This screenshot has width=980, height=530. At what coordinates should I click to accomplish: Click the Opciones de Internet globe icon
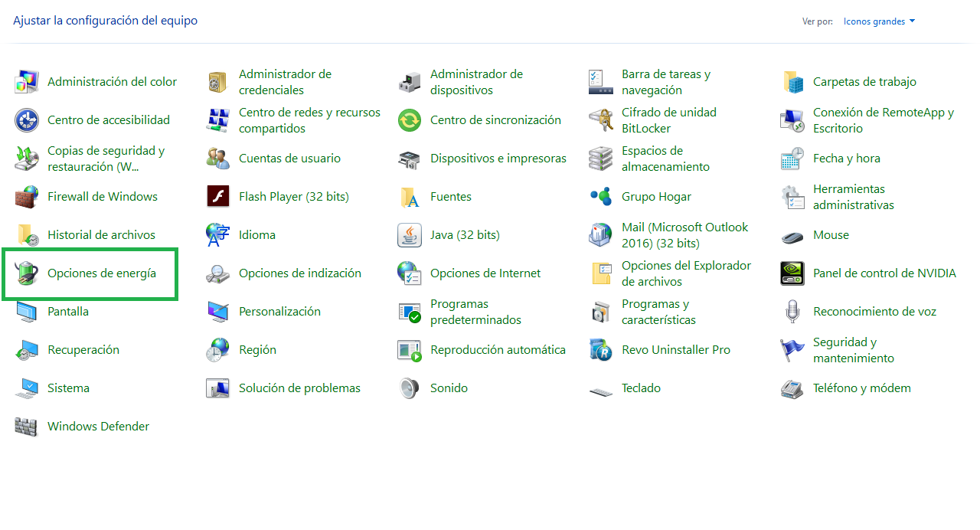tap(410, 273)
